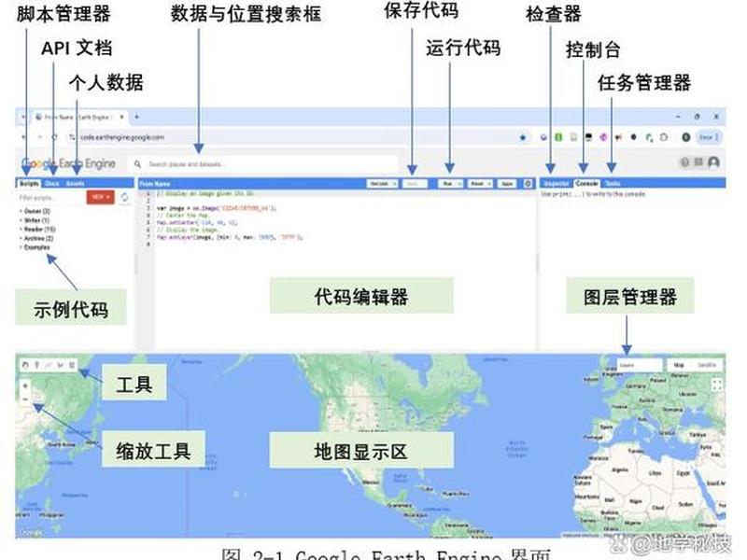Switch to the Assets tab
747x560 pixels.
point(76,183)
